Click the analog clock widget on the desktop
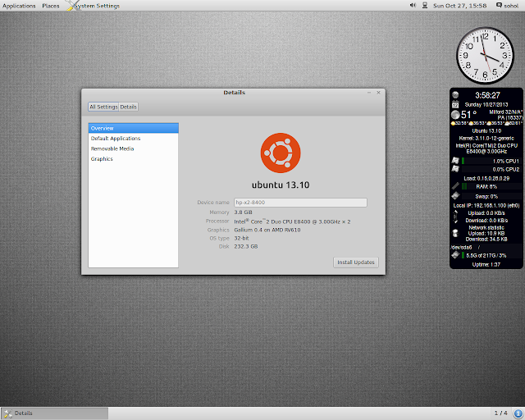This screenshot has height=420, width=525. (485, 55)
